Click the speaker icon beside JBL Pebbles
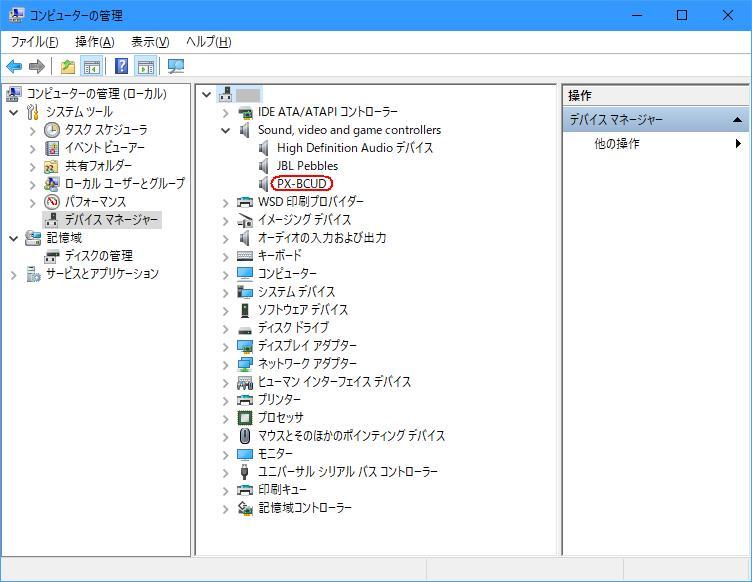The height and width of the screenshot is (582, 752). (263, 166)
